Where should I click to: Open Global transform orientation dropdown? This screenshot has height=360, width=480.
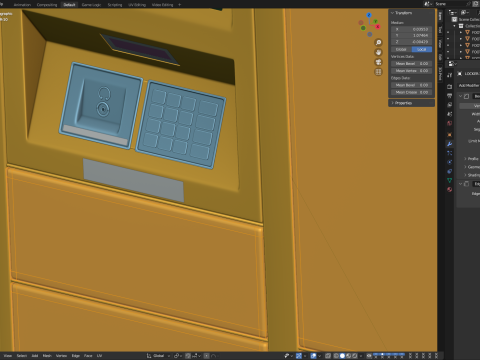tap(159, 356)
